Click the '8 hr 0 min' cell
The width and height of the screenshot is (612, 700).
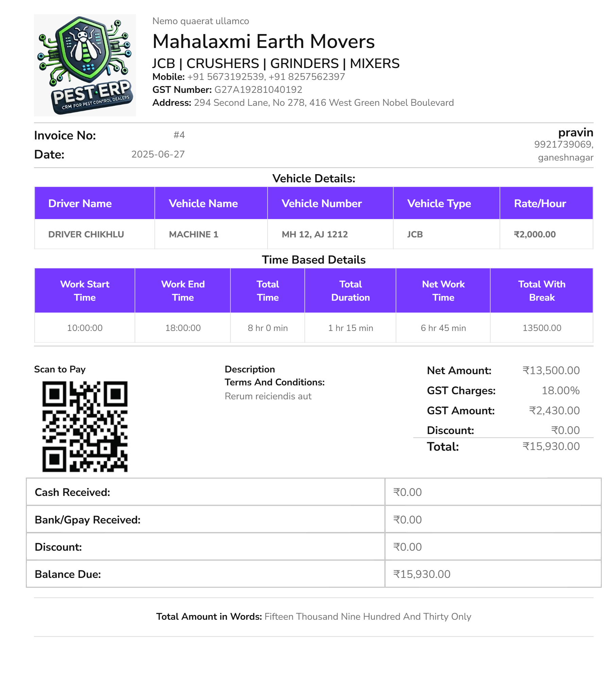[x=268, y=328]
